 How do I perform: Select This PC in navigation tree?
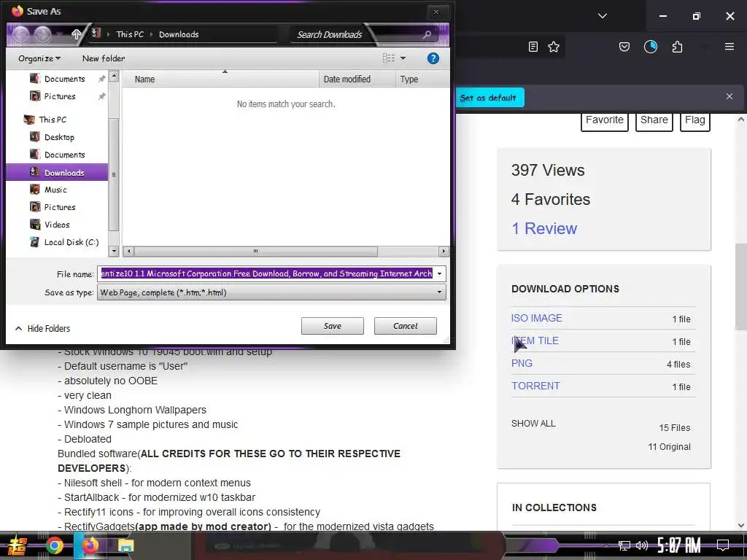click(x=53, y=120)
